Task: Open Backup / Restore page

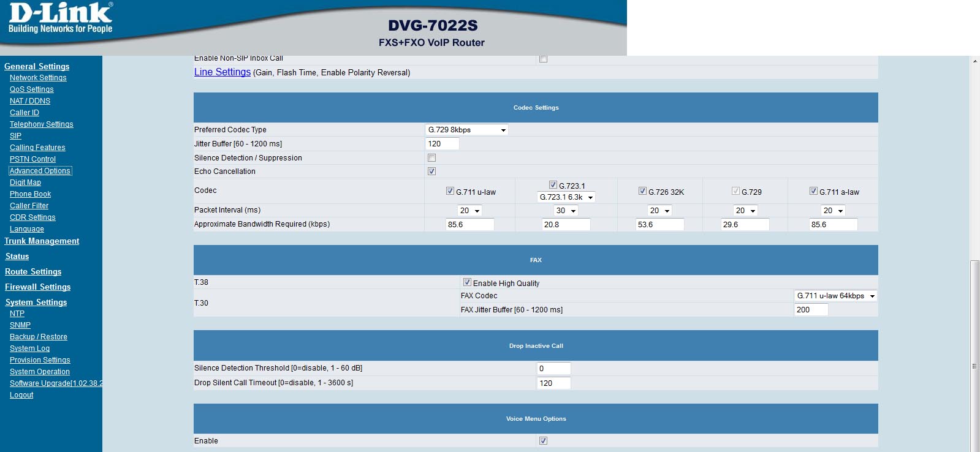Action: 39,337
